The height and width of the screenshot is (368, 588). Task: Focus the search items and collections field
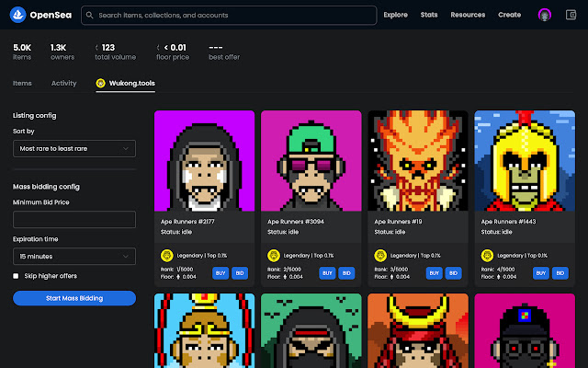click(229, 15)
